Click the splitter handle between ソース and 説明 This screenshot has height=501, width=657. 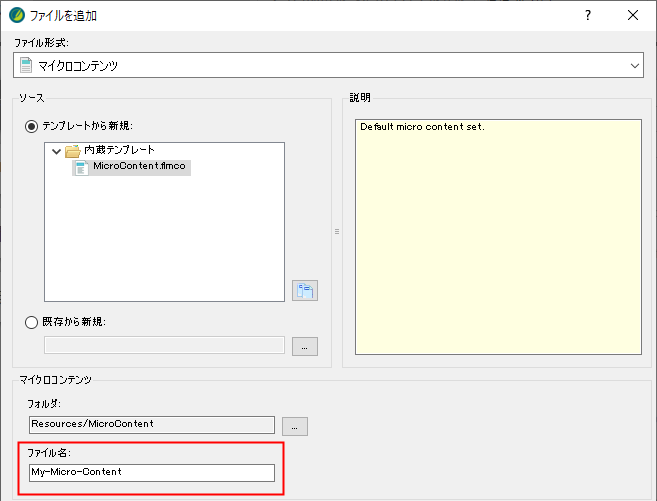337,231
